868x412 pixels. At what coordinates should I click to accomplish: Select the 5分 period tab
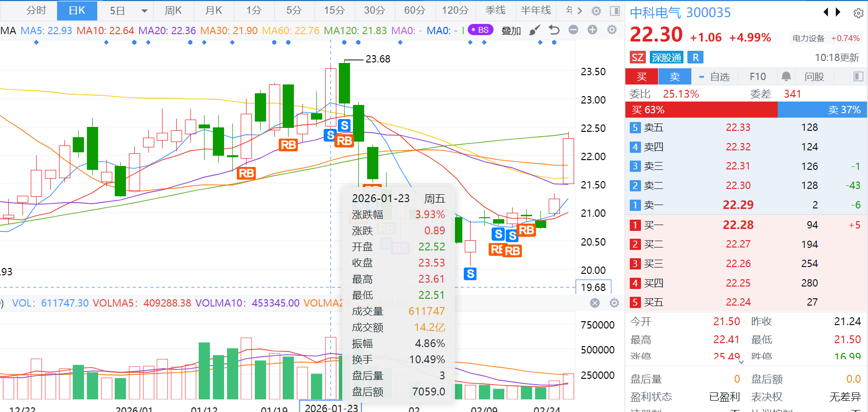click(x=294, y=10)
